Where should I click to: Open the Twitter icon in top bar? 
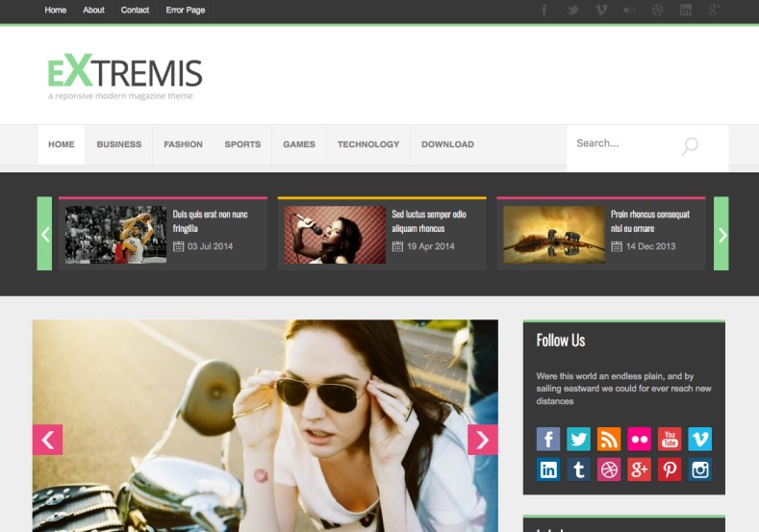point(572,10)
